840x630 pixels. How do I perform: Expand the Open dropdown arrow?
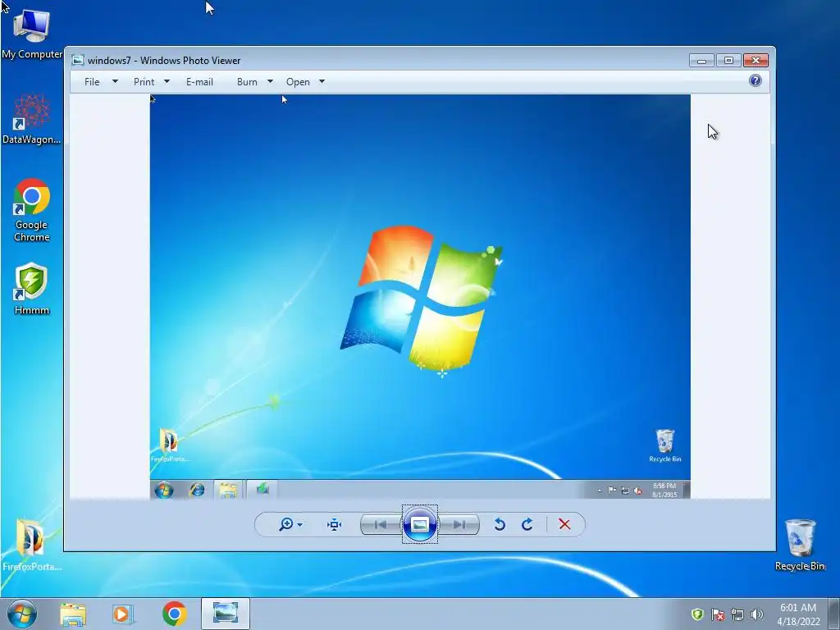click(x=322, y=81)
